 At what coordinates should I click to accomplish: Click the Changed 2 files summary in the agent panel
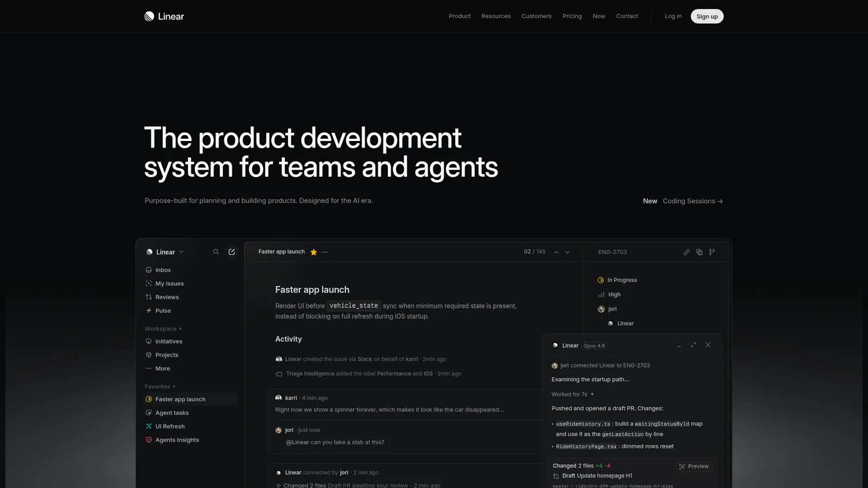(582, 466)
